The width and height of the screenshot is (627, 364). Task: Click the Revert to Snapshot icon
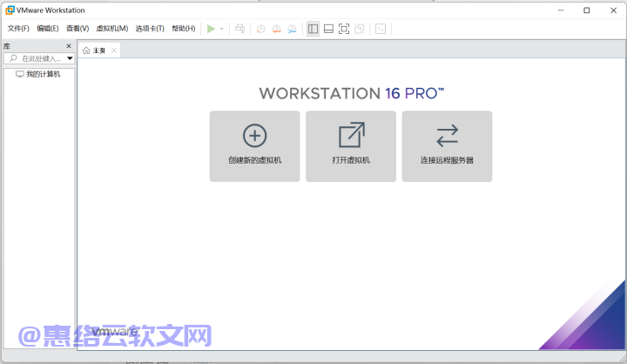[x=276, y=29]
